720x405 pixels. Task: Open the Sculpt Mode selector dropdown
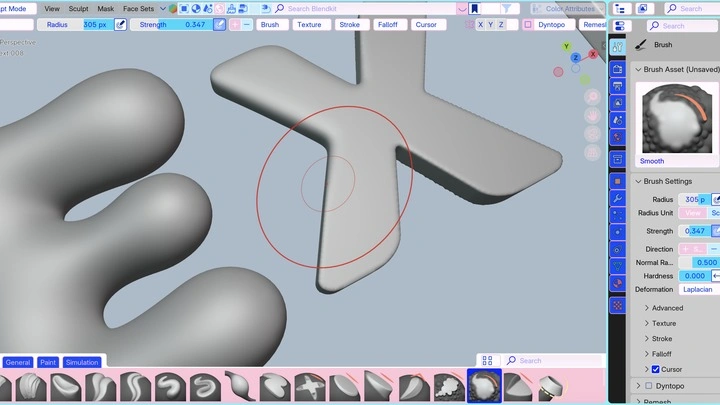click(17, 8)
